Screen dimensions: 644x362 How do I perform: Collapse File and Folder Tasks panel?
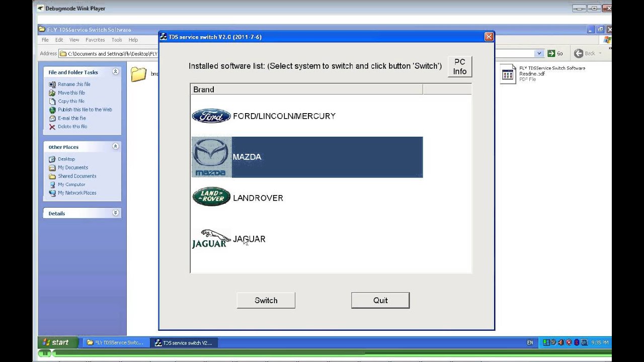pyautogui.click(x=115, y=72)
